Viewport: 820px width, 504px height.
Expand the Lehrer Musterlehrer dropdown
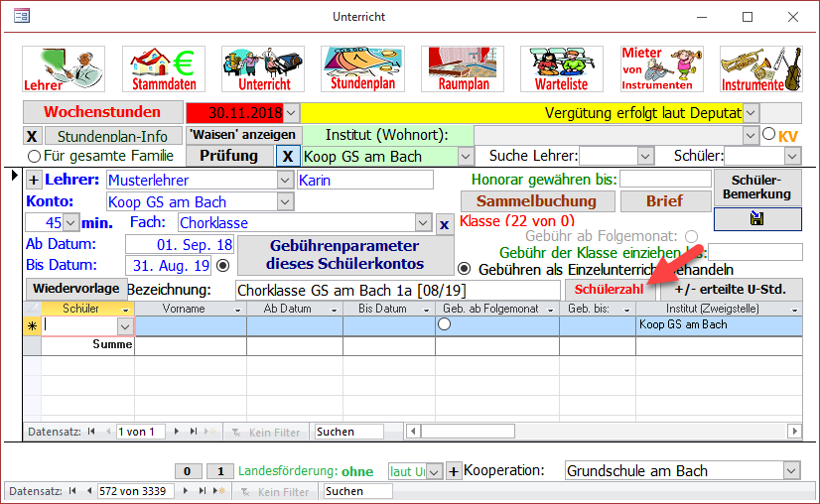[x=286, y=180]
